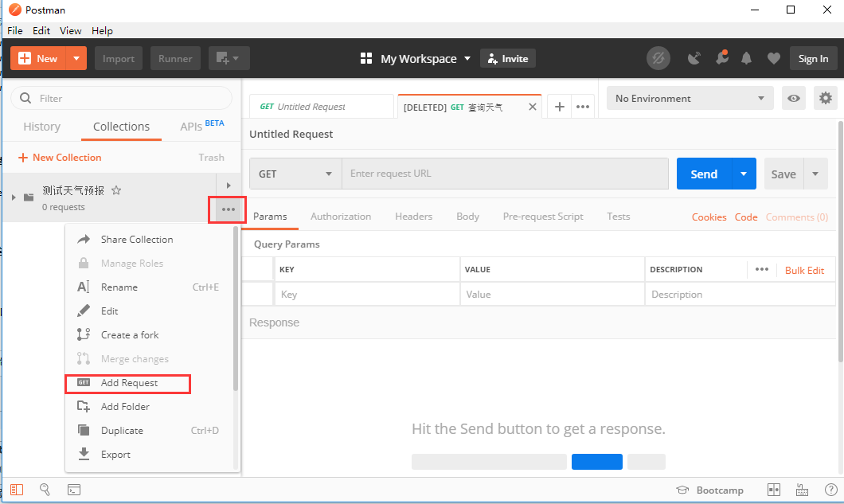The width and height of the screenshot is (844, 504).
Task: Click the Invite button
Action: (507, 59)
